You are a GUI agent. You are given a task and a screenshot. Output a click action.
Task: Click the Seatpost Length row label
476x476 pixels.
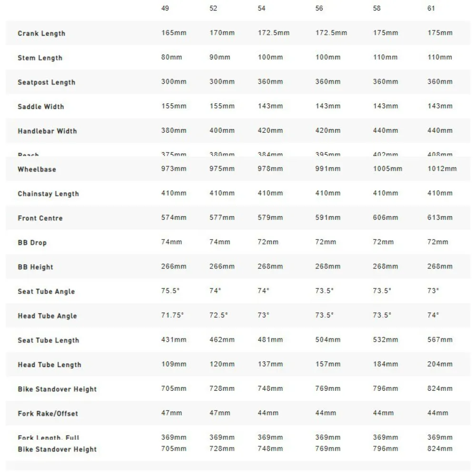coord(47,82)
